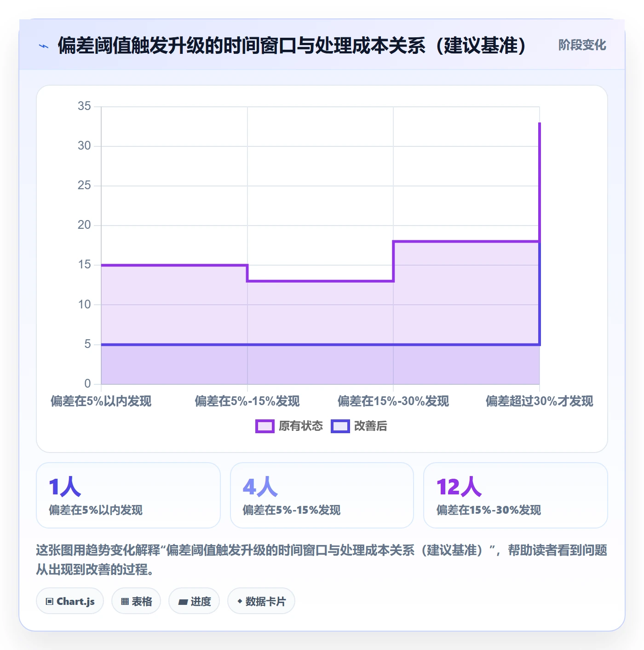Click 偏差在5%-15%发现 caption under 4人

click(x=292, y=510)
